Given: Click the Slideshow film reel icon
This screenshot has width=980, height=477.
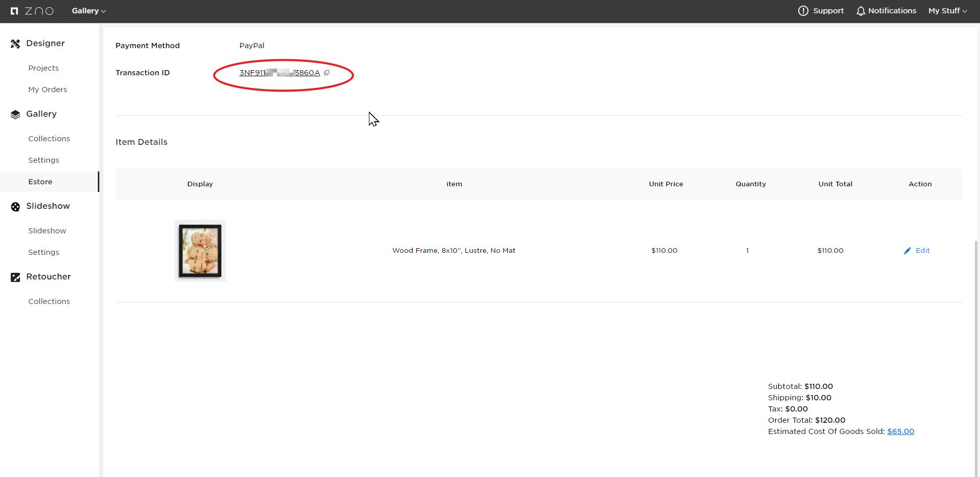Looking at the screenshot, I should click(x=15, y=207).
